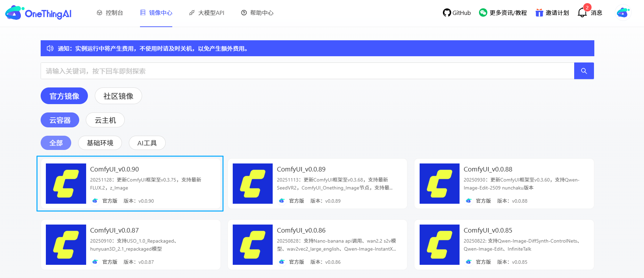The width and height of the screenshot is (644, 278).
Task: Open the 大模型API nav tab
Action: 207,13
